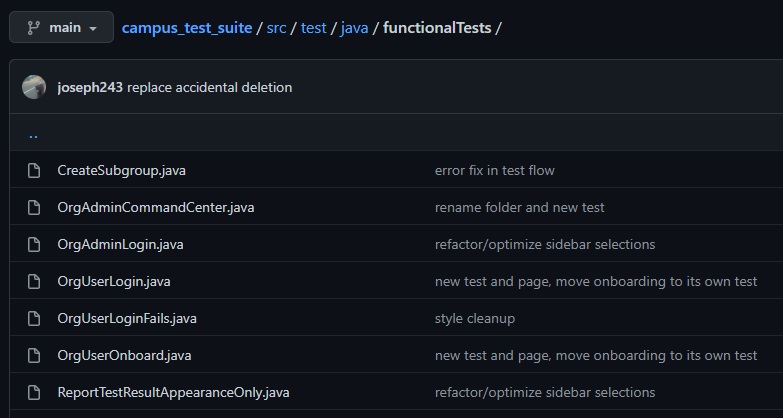Image resolution: width=783 pixels, height=418 pixels.
Task: Click joseph243's profile avatar
Action: (x=34, y=87)
